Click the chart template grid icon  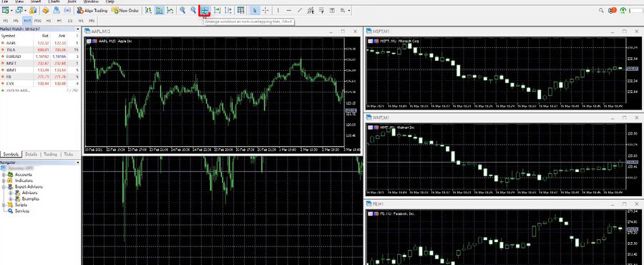[x=240, y=10]
